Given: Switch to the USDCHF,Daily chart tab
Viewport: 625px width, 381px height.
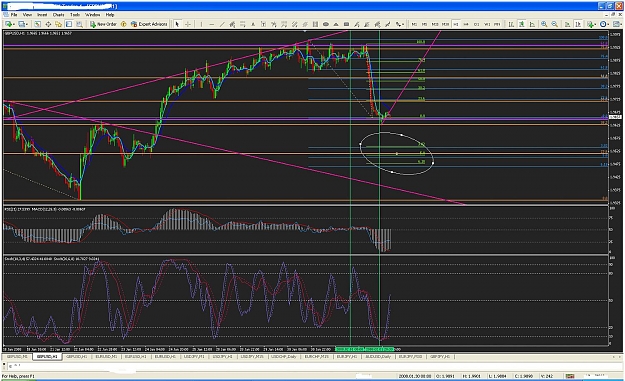Looking at the screenshot, I should 284,357.
